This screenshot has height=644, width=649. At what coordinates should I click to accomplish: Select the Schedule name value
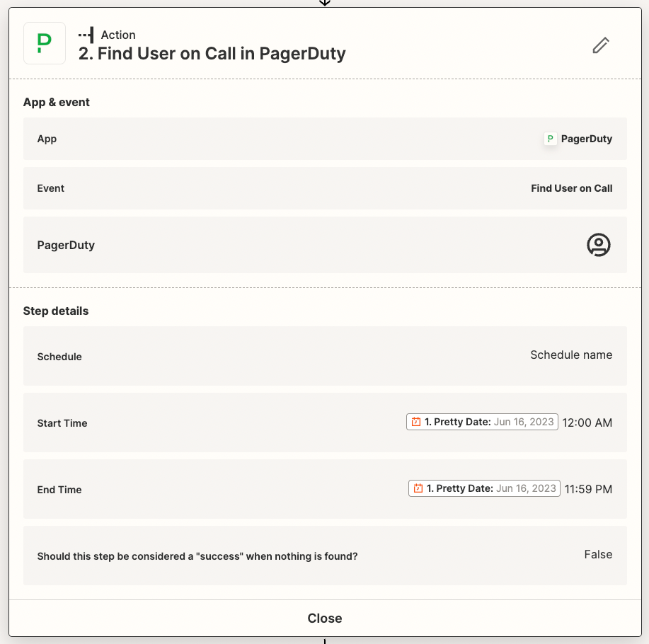tap(571, 355)
